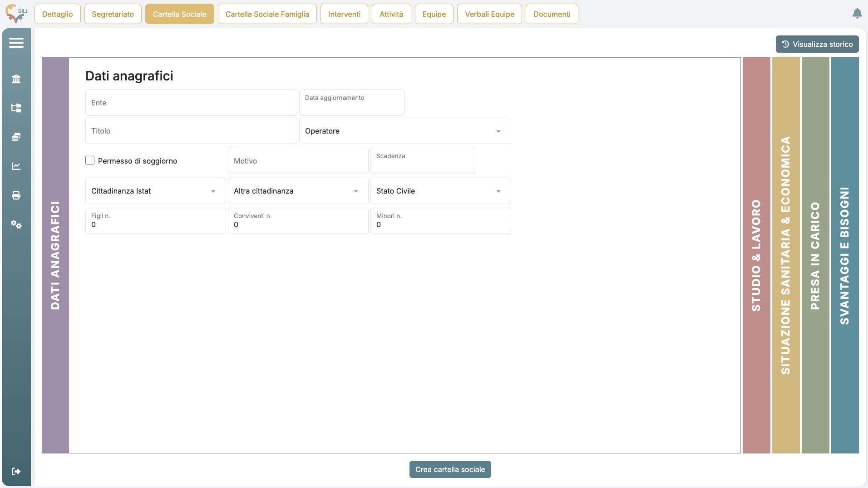The height and width of the screenshot is (488, 868).
Task: Open the Cittadinanza Istat dropdown
Action: [x=155, y=191]
